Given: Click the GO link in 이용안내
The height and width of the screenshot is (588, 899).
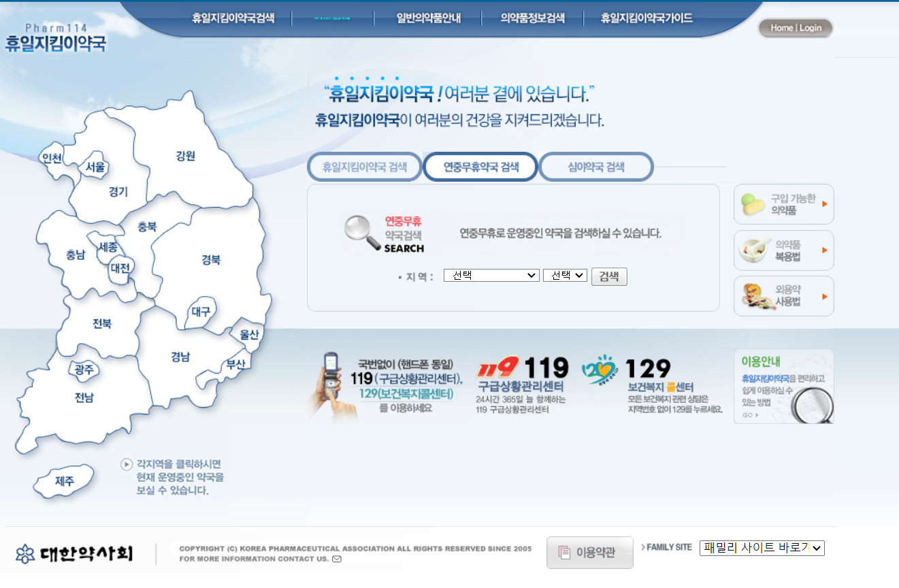Looking at the screenshot, I should [751, 415].
